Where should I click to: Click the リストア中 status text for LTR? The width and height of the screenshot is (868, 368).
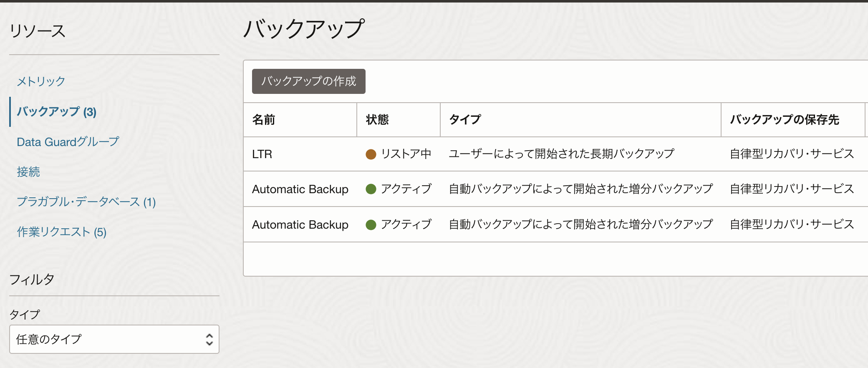(x=406, y=154)
